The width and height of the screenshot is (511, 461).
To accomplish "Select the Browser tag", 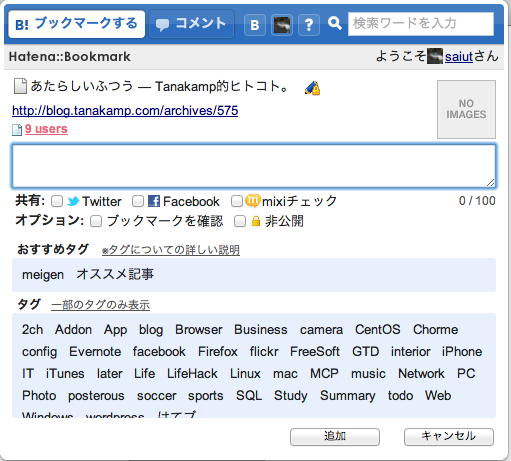I will click(x=199, y=330).
